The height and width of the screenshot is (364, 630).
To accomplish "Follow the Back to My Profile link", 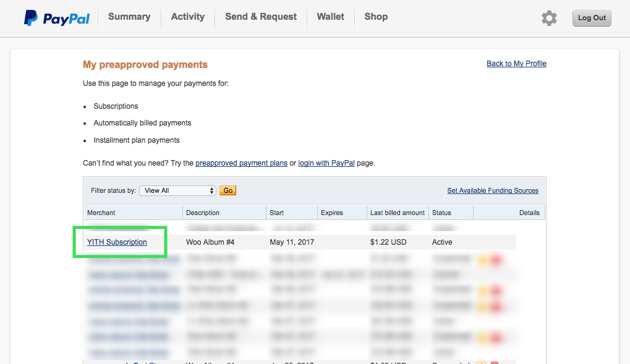I will click(516, 64).
